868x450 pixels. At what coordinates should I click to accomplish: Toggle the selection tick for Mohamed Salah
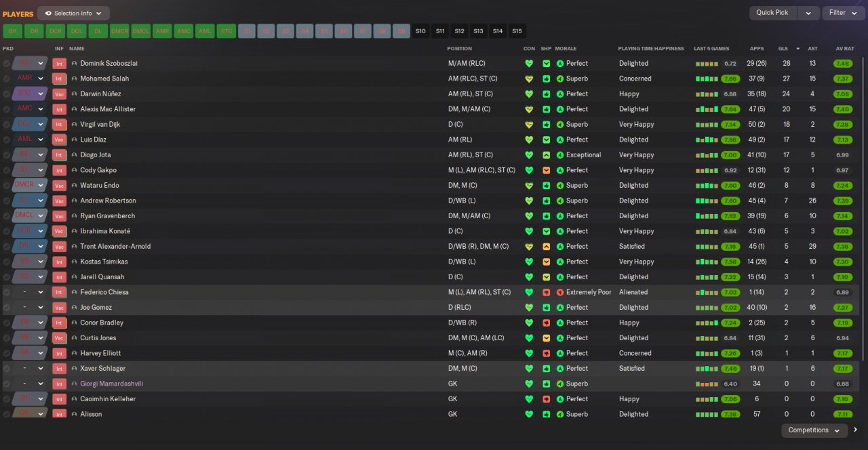[7, 79]
